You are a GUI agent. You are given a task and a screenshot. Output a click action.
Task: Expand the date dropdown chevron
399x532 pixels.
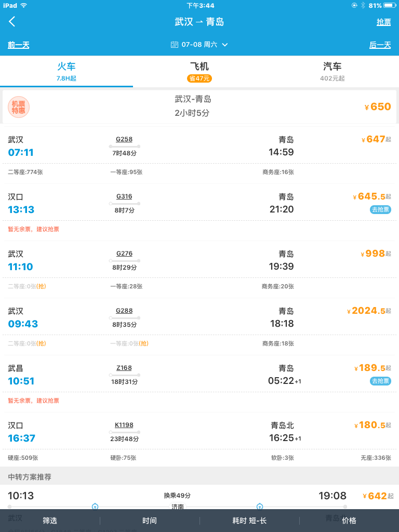pyautogui.click(x=224, y=45)
